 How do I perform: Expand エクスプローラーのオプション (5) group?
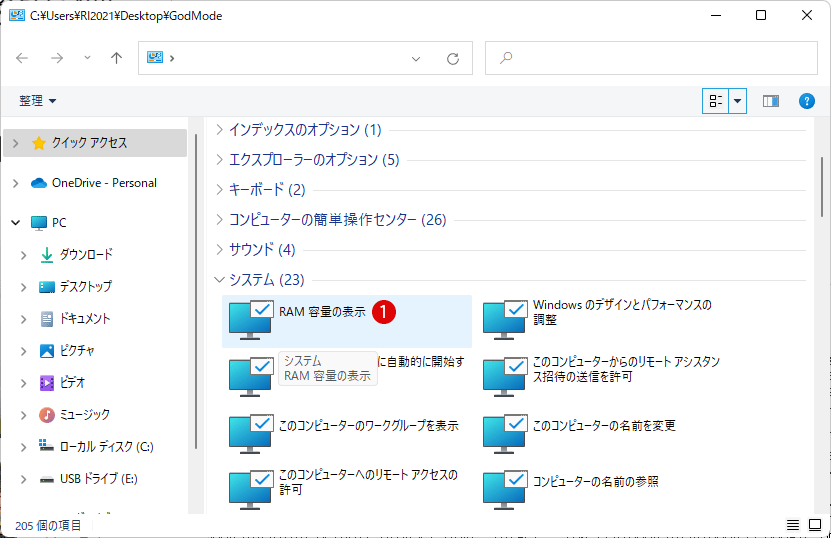point(219,160)
